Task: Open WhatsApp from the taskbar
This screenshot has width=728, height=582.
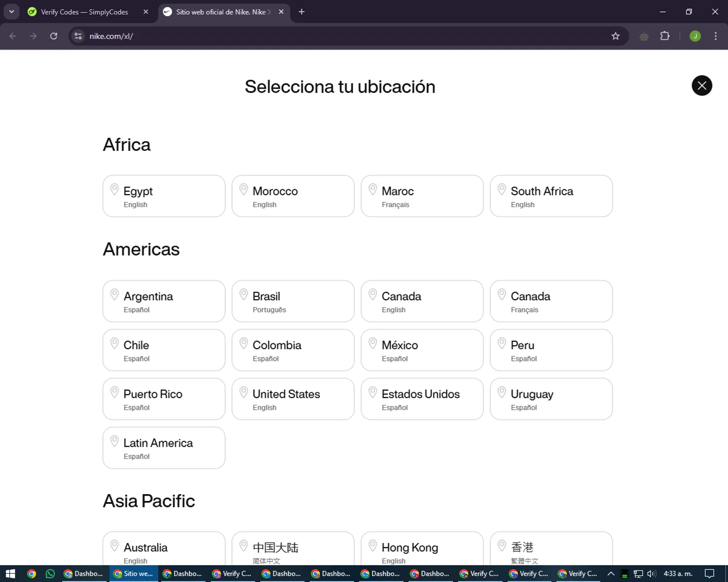Action: (x=50, y=574)
